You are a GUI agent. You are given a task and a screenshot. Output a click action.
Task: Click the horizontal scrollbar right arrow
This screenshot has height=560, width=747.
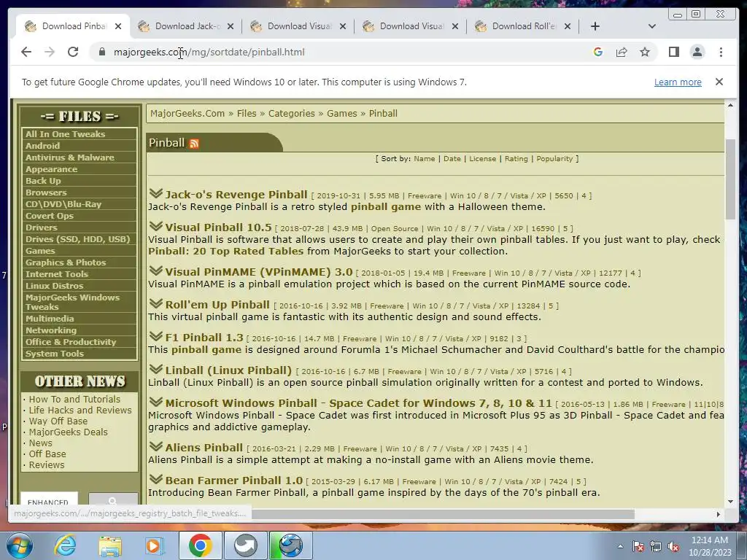point(719,514)
